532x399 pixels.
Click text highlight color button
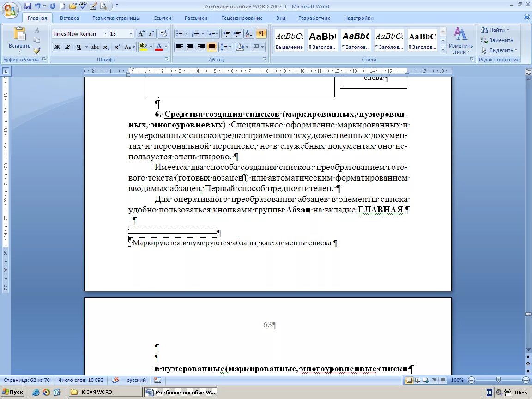pos(143,47)
